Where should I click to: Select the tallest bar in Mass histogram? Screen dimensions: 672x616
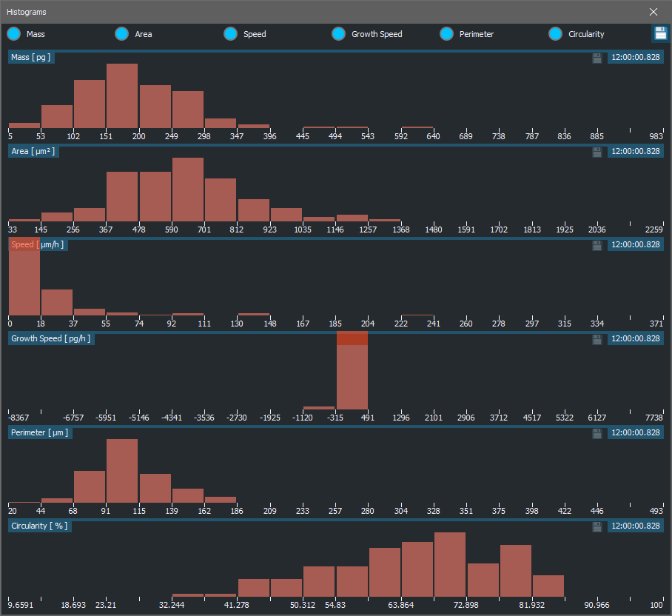click(122, 96)
